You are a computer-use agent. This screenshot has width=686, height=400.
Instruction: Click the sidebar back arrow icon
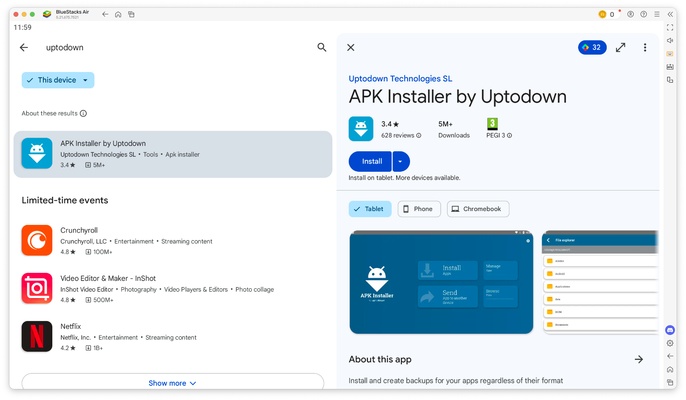tap(670, 356)
